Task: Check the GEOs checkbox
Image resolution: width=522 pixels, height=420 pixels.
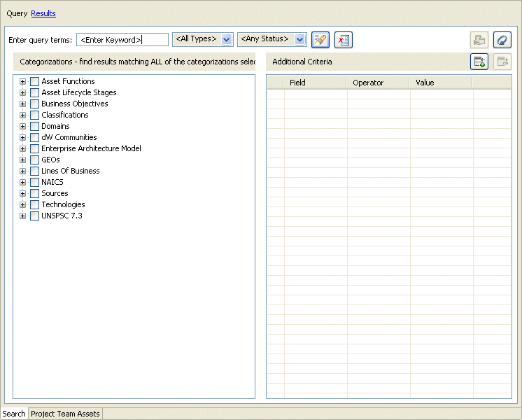Action: (x=34, y=160)
